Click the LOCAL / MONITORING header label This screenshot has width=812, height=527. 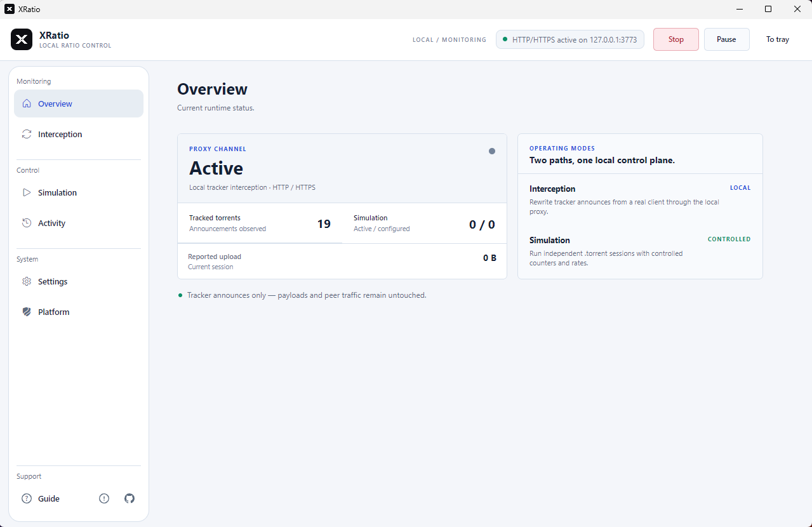tap(449, 39)
